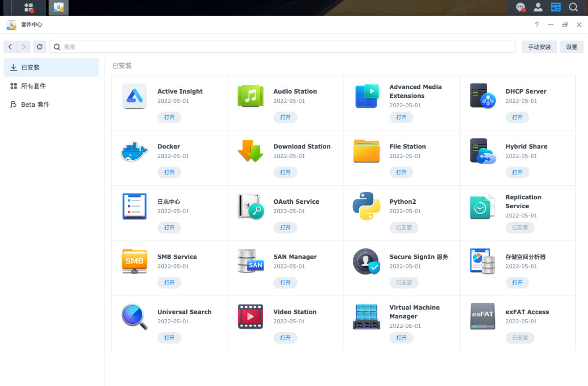Go back with the left arrow button

coord(10,47)
